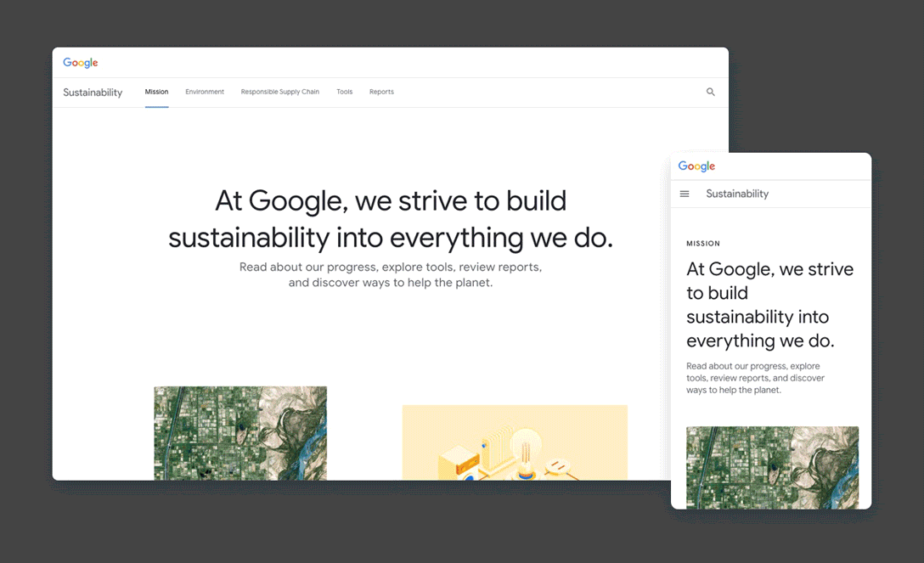Click the desktop text 'Read about our progress, explore tools'
Viewport: 924px width, 563px height.
tap(347, 267)
